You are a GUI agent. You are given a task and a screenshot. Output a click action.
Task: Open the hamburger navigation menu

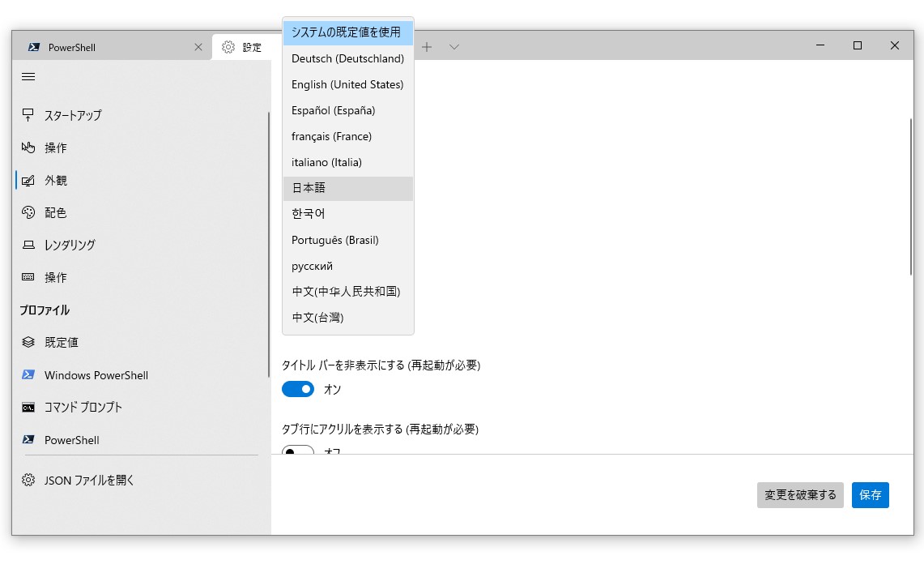pos(28,76)
